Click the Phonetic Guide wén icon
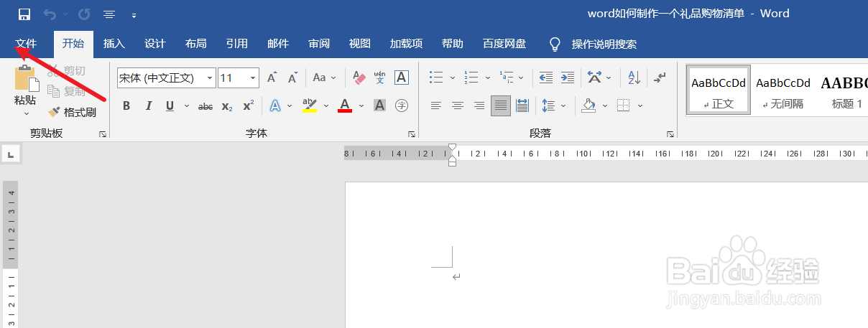Viewport: 868px width, 328px height. 380,78
